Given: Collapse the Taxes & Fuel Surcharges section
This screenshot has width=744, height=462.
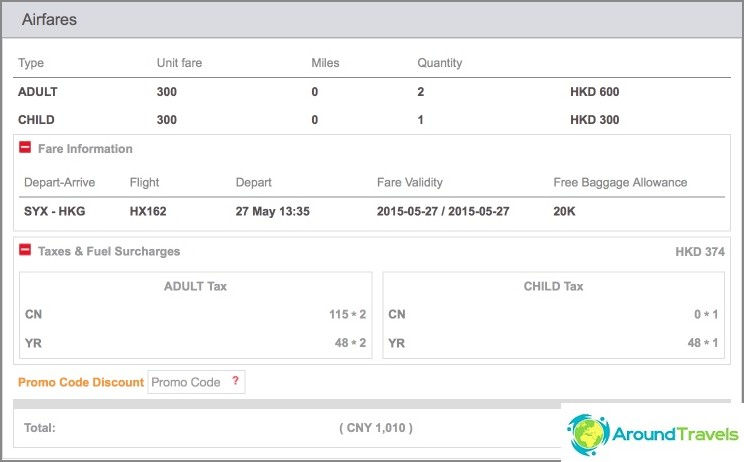Looking at the screenshot, I should click(25, 250).
